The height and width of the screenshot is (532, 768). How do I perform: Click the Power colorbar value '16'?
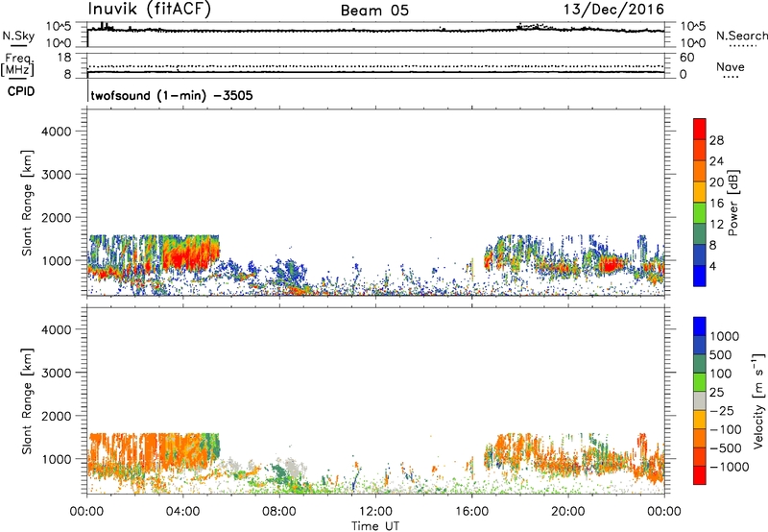tap(716, 204)
